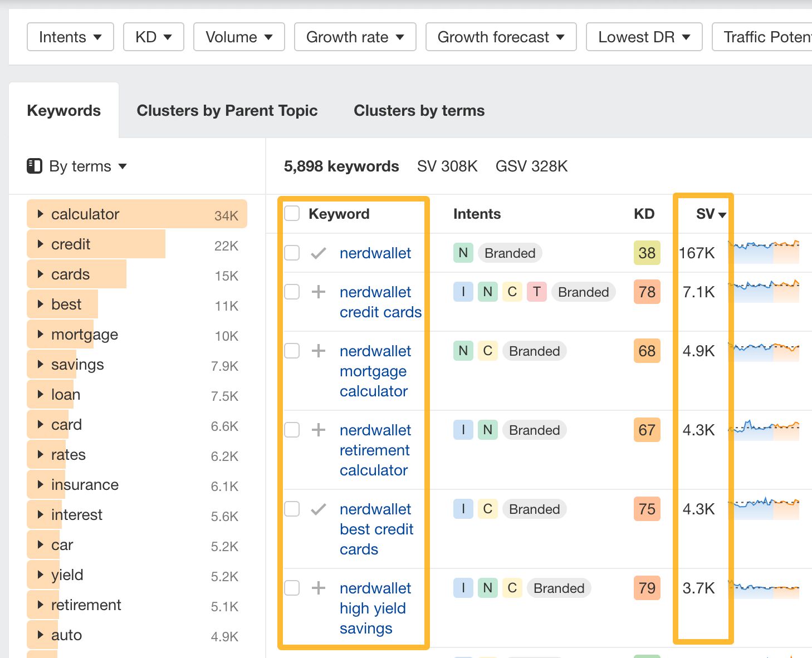
Task: Add "nerdwallet credit cards" using its plus icon
Action: pos(318,292)
